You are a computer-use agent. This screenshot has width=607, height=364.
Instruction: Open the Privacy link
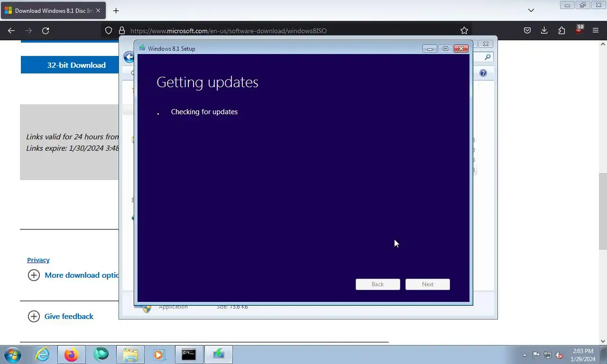38,260
